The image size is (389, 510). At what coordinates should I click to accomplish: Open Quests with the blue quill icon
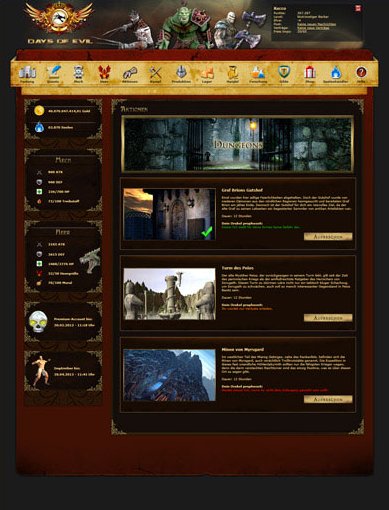(x=53, y=73)
